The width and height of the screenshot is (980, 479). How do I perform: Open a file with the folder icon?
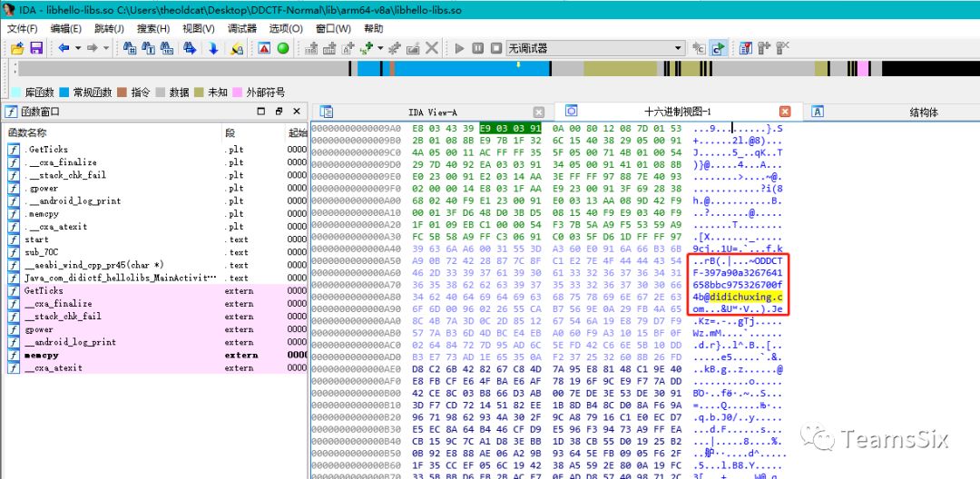(17, 48)
